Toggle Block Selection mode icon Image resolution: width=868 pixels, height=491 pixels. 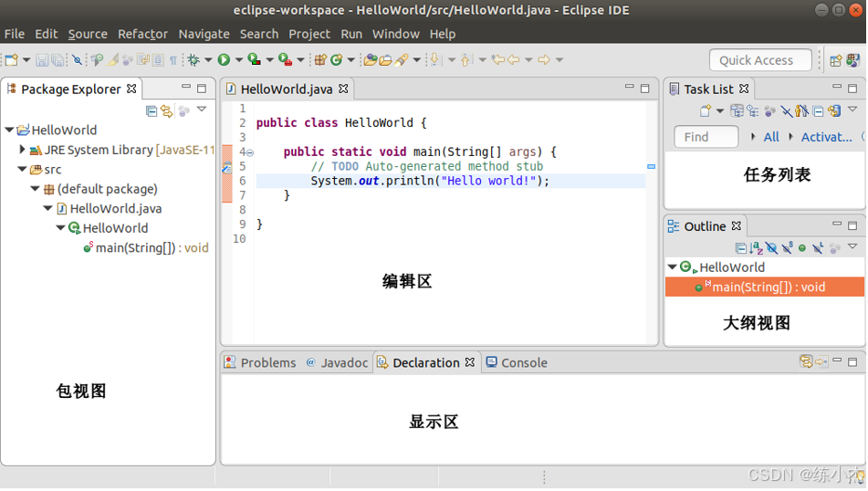(x=158, y=60)
